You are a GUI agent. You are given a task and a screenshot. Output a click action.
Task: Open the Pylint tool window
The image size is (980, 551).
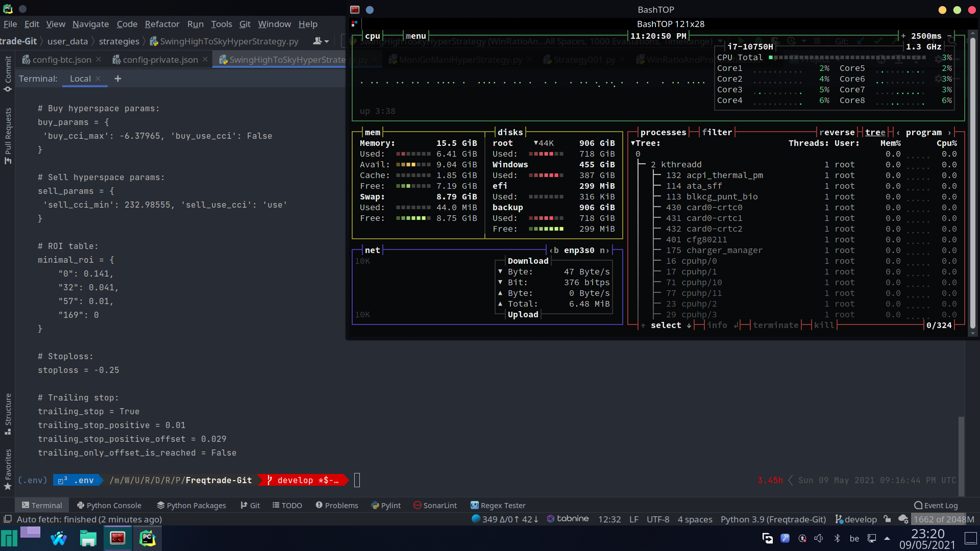[386, 505]
